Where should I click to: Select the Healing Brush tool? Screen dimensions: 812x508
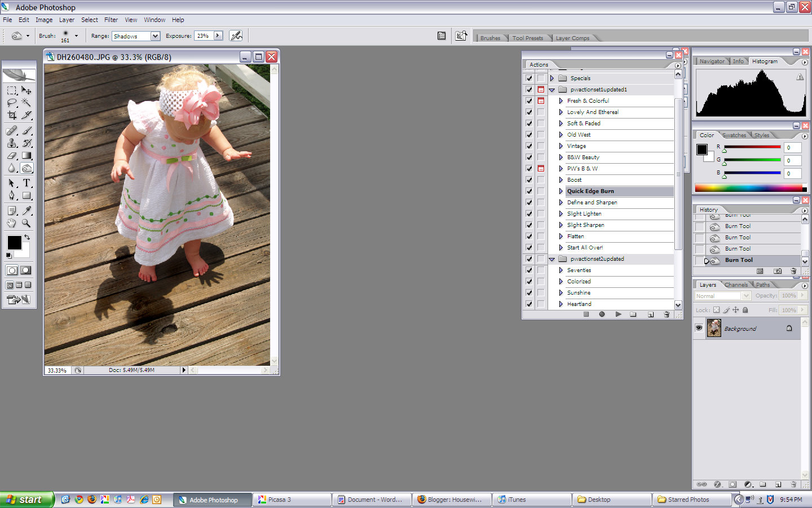coord(11,131)
